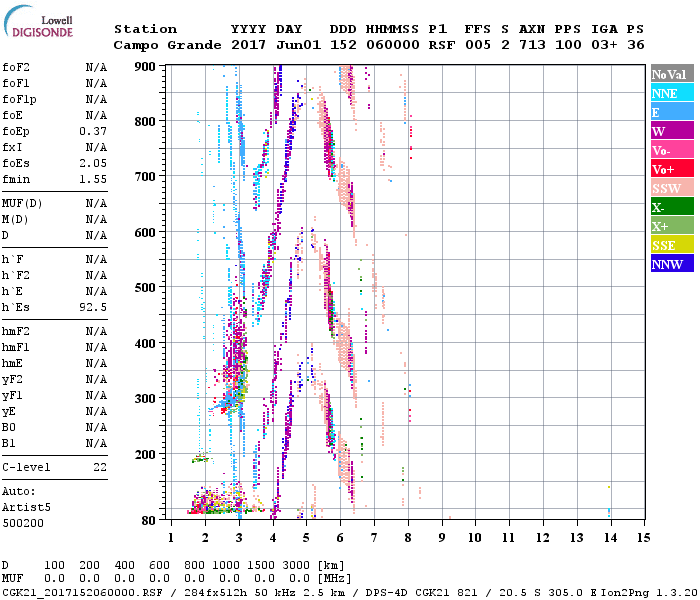Click the year value 2017
Image resolution: width=700 pixels, height=600 pixels.
click(x=248, y=45)
